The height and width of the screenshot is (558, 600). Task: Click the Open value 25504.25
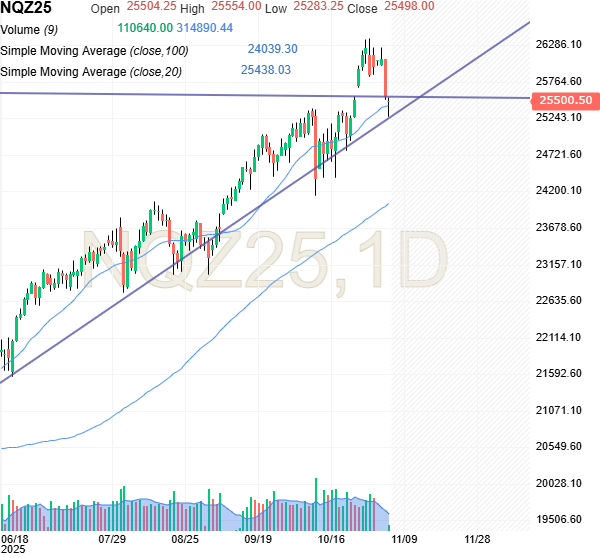(152, 6)
